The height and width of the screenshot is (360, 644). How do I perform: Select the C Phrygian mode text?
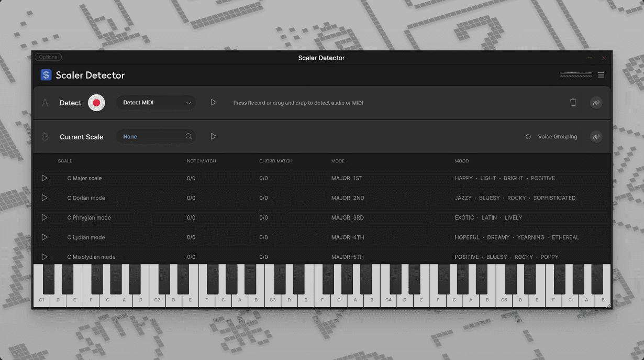tap(89, 217)
